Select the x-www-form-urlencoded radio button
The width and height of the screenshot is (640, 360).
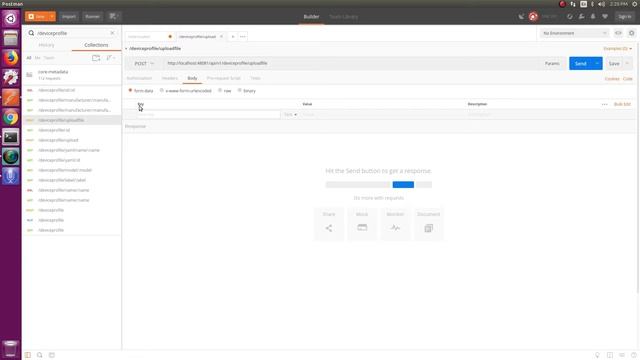click(x=162, y=91)
